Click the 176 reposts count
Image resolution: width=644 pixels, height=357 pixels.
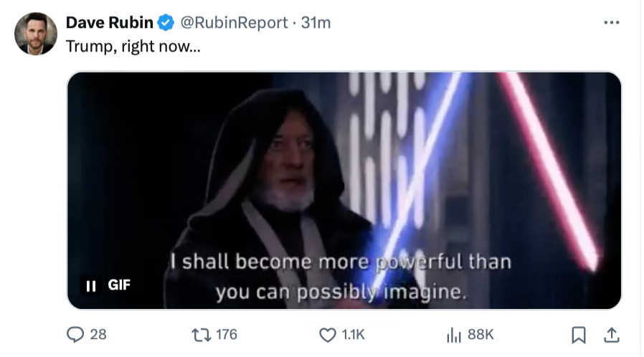click(227, 335)
